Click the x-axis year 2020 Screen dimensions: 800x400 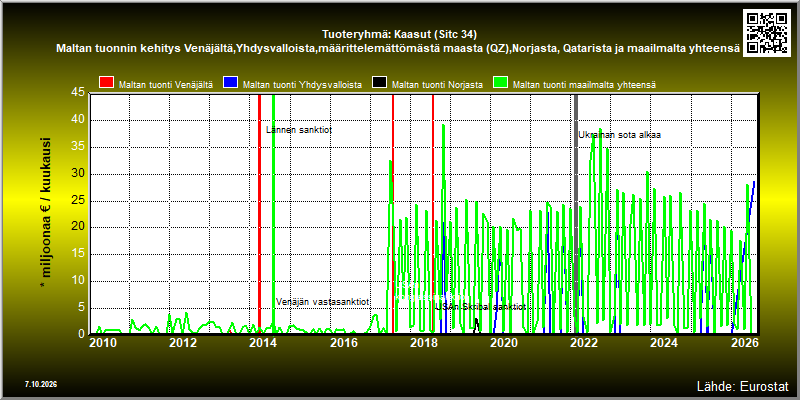[x=504, y=343]
